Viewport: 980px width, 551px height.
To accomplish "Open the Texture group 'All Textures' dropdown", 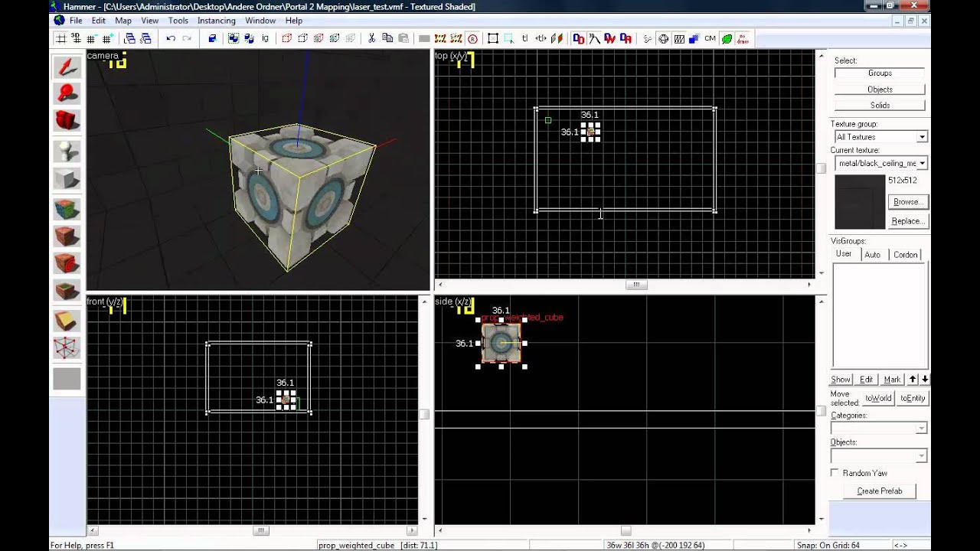I will click(880, 137).
